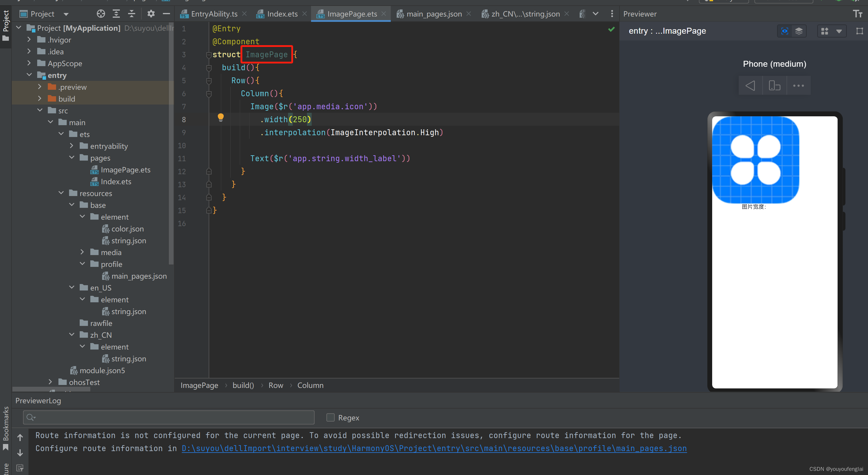Expand the media folder
This screenshot has height=475, width=868.
pos(82,252)
